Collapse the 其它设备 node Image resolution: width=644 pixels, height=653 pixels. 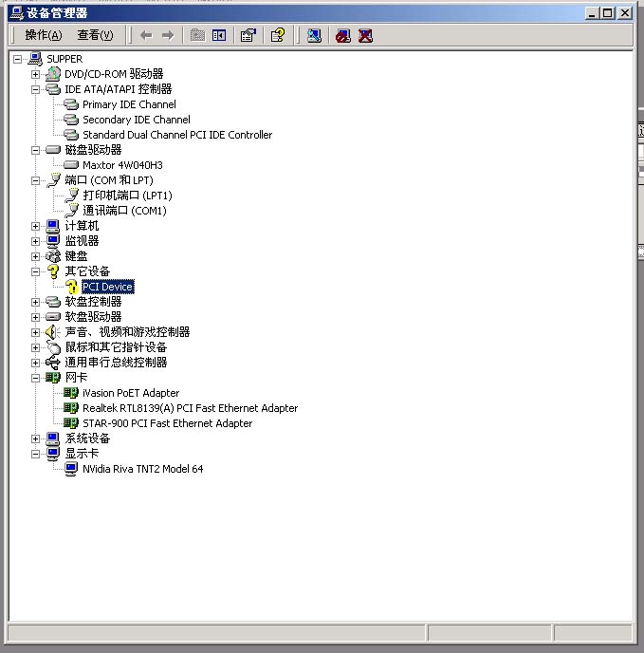[35, 271]
